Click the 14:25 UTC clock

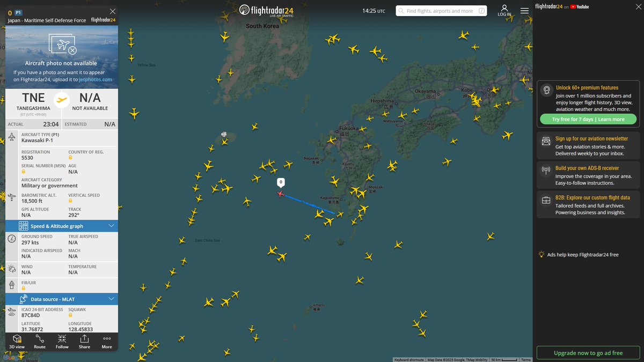tap(374, 11)
